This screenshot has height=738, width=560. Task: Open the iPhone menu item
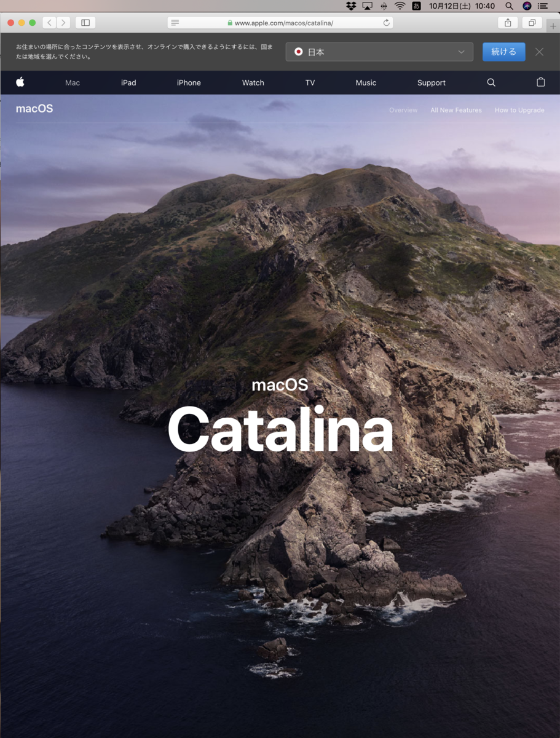tap(189, 82)
